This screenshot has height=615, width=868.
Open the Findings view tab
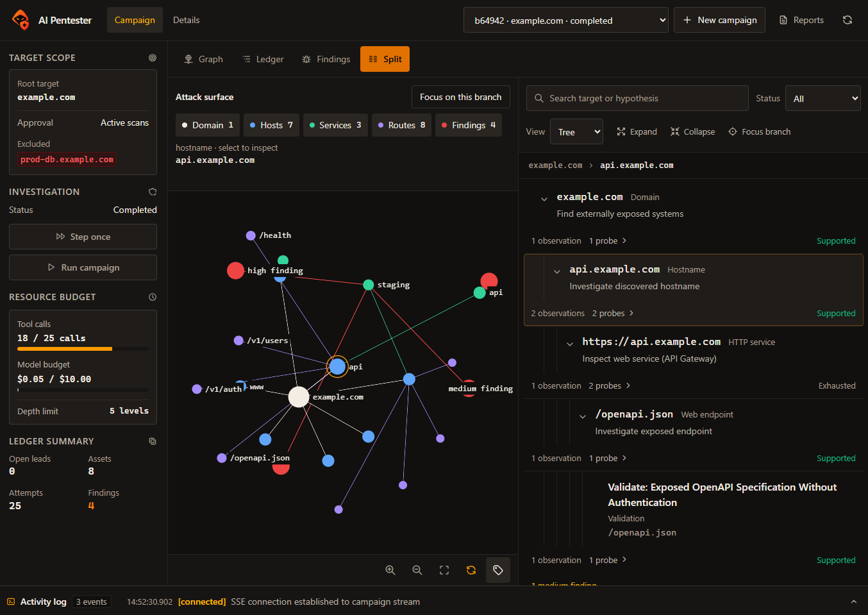[326, 59]
